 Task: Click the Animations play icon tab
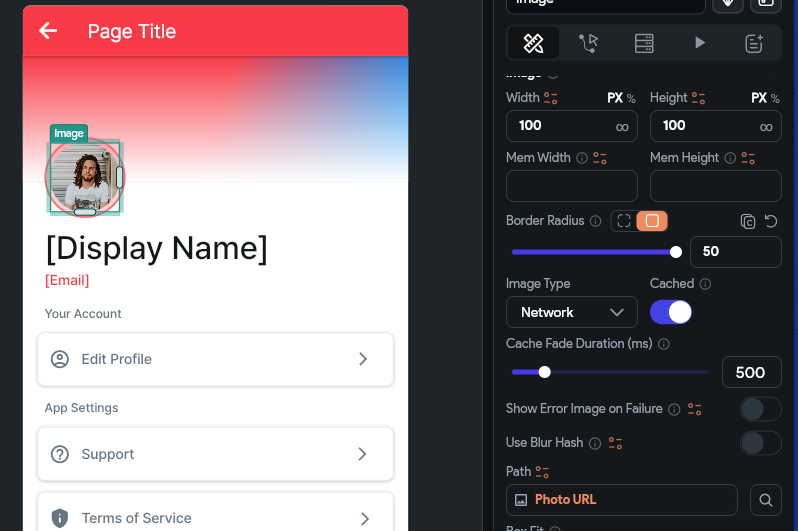coord(700,43)
